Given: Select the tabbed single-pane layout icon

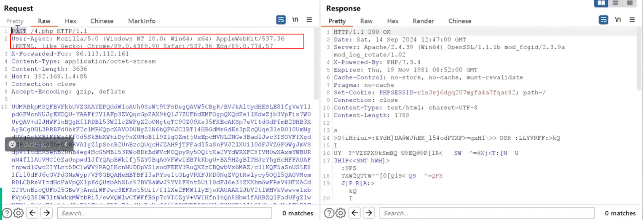Looking at the screenshot, I should coord(630,3).
